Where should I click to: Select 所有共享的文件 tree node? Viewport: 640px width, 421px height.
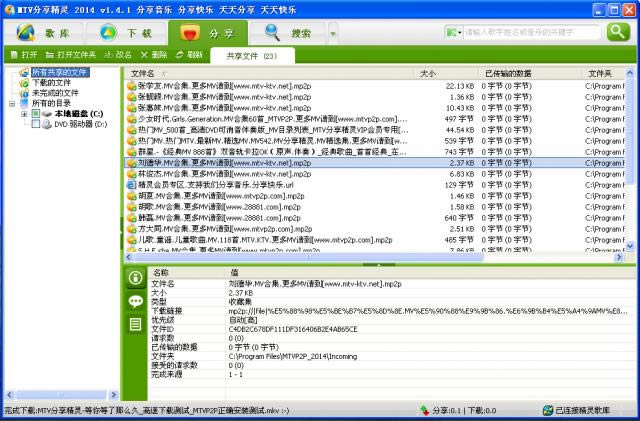tap(59, 72)
